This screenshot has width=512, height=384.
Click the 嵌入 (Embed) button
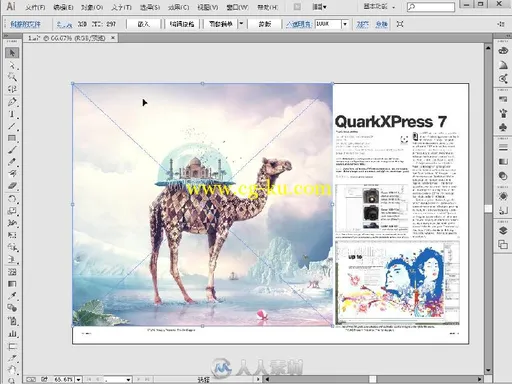tap(144, 24)
